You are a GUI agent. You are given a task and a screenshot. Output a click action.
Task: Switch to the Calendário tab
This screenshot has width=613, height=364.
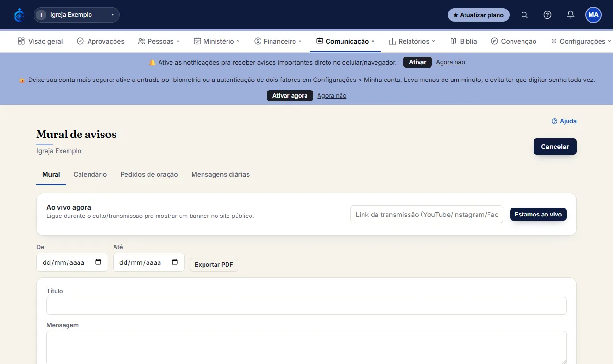[x=90, y=175]
